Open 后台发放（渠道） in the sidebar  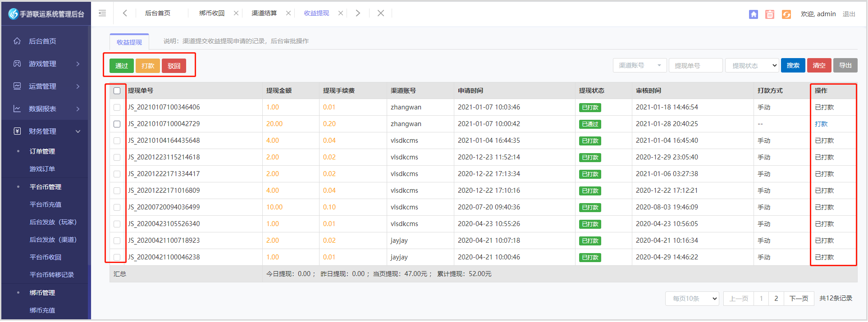53,240
